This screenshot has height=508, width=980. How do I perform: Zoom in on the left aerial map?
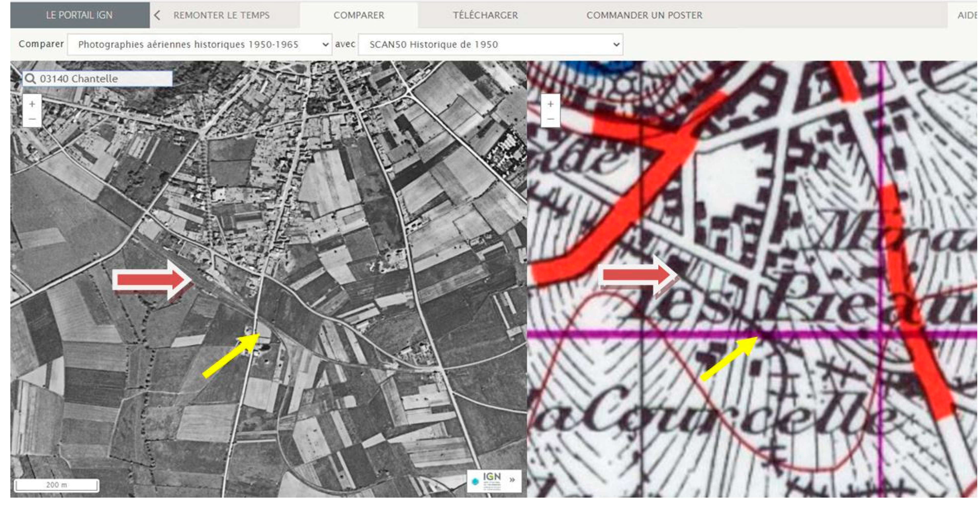coord(32,104)
